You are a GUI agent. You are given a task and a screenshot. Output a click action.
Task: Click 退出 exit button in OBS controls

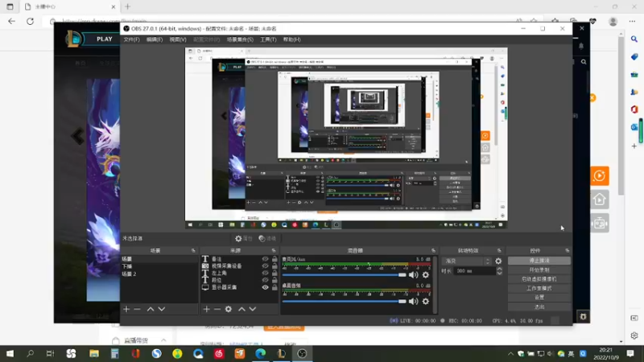point(539,307)
